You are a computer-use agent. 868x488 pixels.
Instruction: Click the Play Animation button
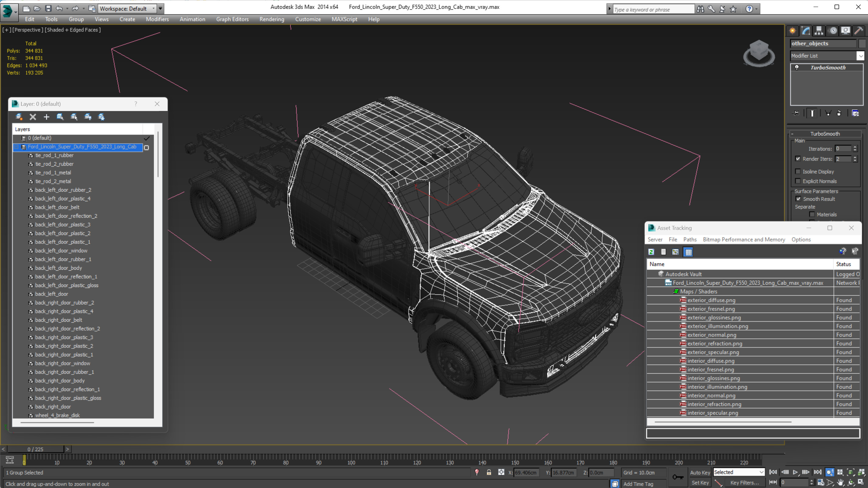pyautogui.click(x=795, y=472)
